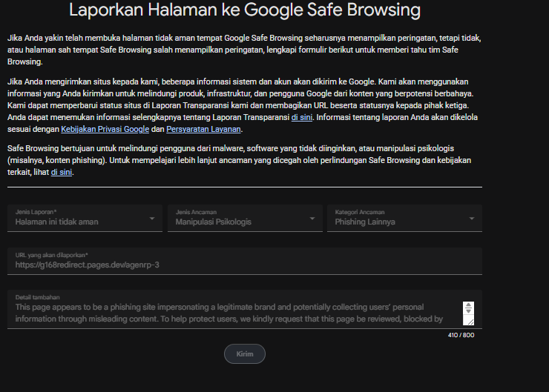
Task: Expand the Jenis Ancaman dropdown
Action: (x=245, y=218)
